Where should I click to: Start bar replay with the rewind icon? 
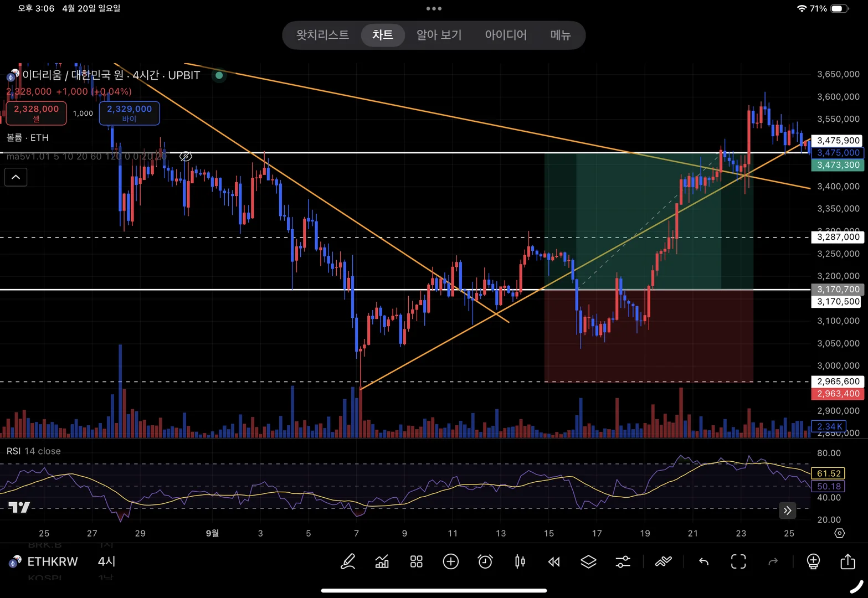click(x=554, y=561)
